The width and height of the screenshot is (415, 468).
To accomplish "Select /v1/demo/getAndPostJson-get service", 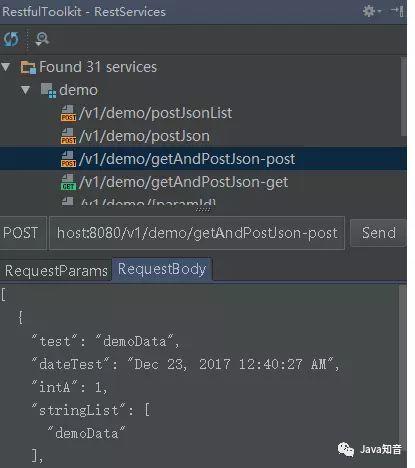I will pos(184,182).
